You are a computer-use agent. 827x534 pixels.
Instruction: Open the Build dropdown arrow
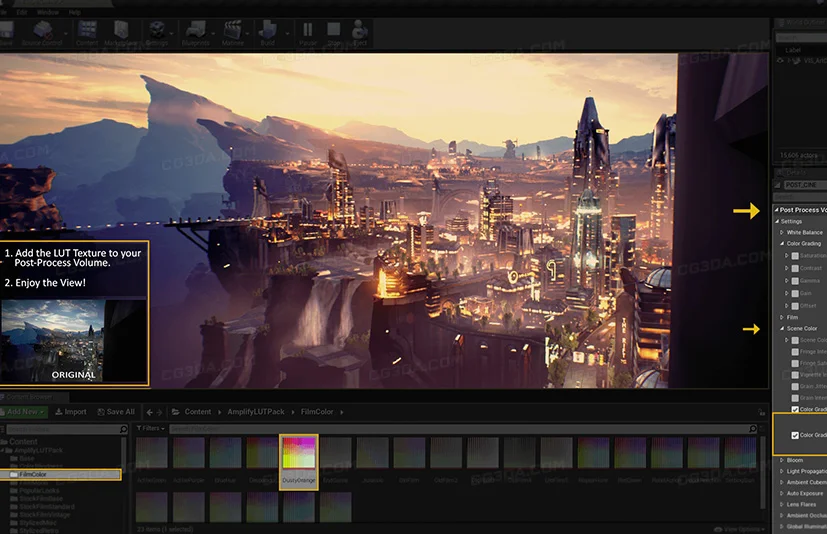[287, 34]
